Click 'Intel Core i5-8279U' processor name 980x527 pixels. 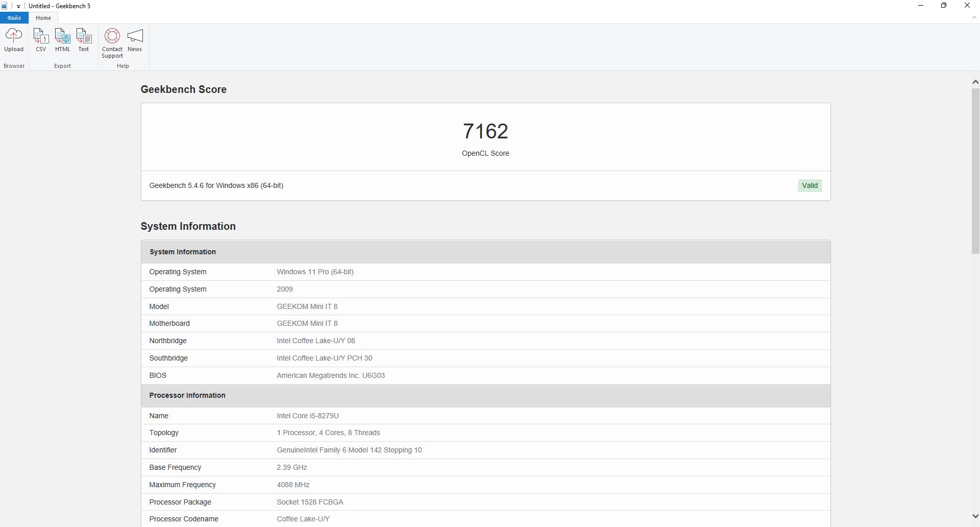click(308, 416)
